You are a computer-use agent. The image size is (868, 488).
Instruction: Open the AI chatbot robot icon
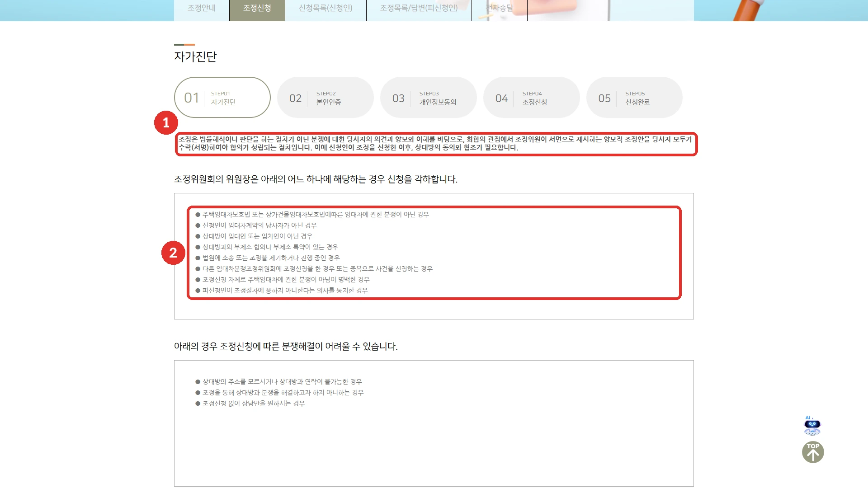point(812,425)
